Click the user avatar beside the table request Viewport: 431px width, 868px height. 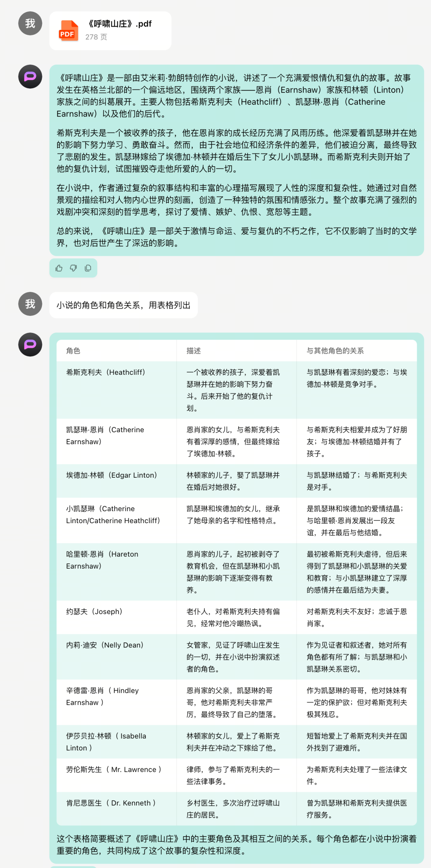point(30,304)
